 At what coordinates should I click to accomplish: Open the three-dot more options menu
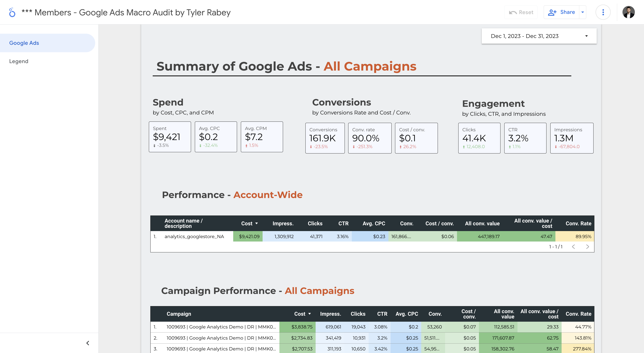click(603, 12)
